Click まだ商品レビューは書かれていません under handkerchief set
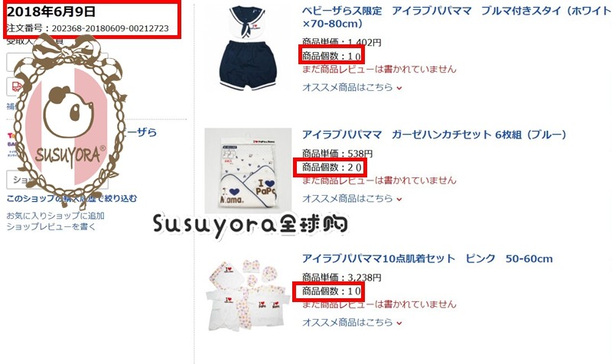 pyautogui.click(x=379, y=180)
